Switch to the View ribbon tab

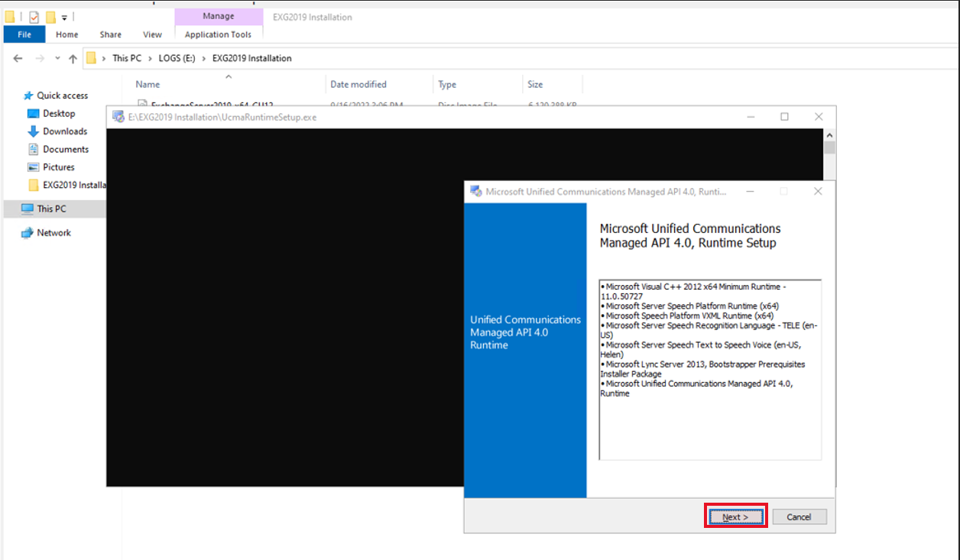152,34
